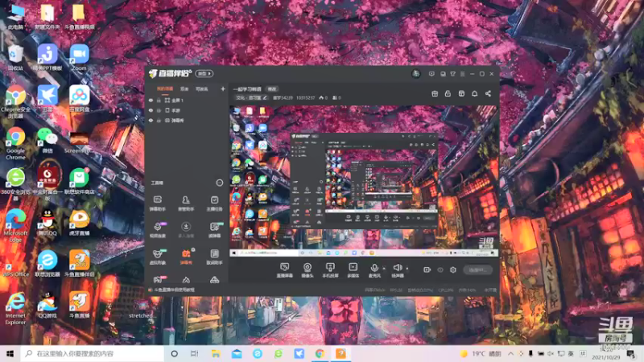Open the 读弹幕 tool in toolbox
The height and width of the screenshot is (362, 644).
214,230
